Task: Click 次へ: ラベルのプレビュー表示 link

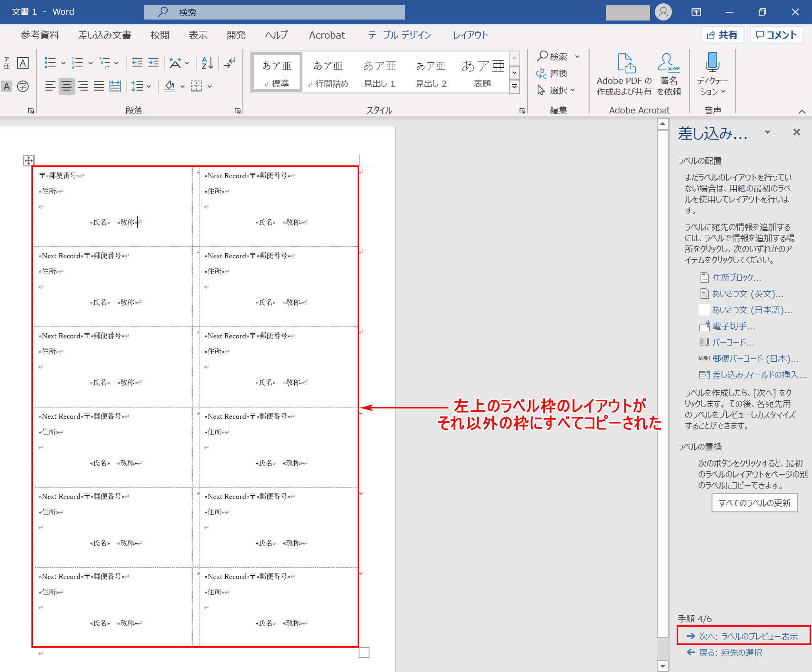Action: pyautogui.click(x=743, y=636)
